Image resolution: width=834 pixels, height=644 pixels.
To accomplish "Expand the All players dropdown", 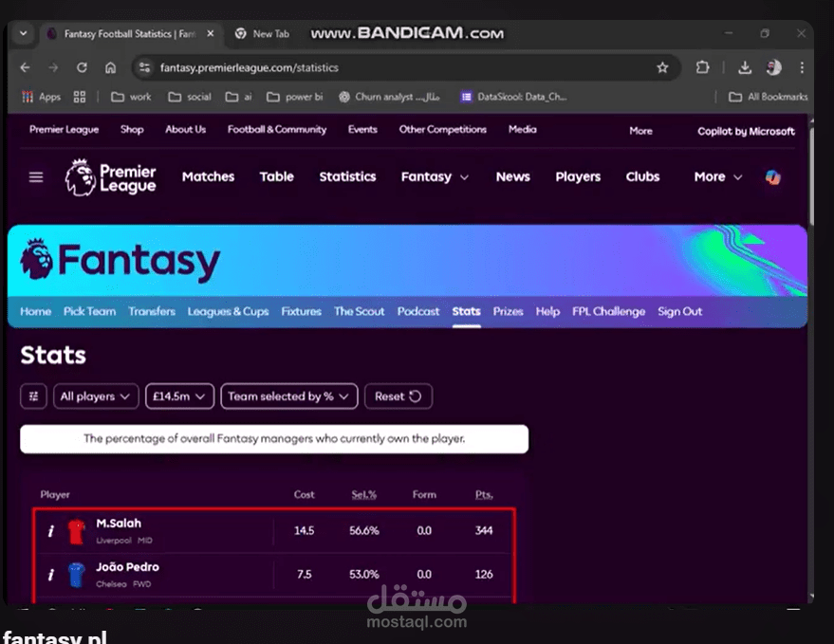I will click(96, 396).
